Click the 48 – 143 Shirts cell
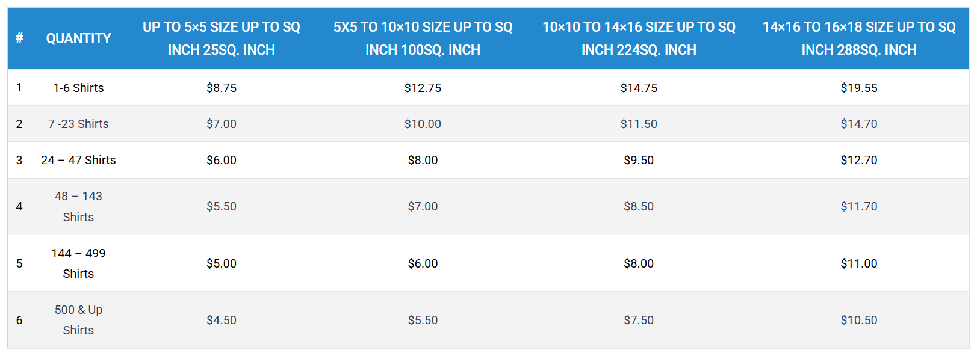This screenshot has width=980, height=359. click(x=78, y=206)
